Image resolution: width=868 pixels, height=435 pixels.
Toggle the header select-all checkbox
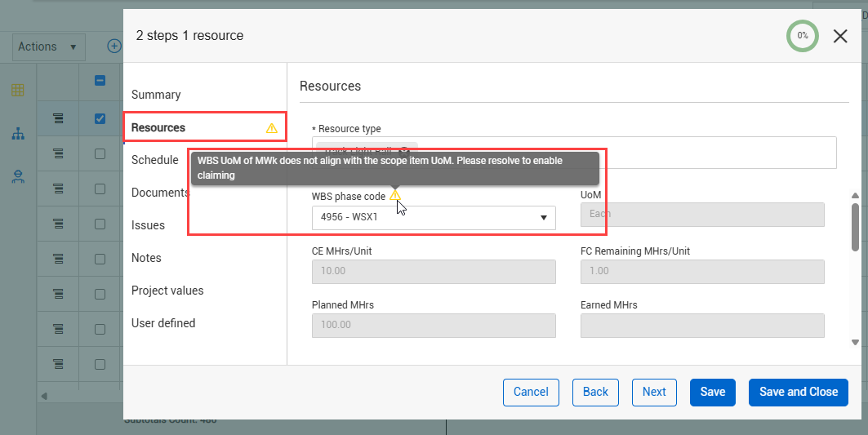pyautogui.click(x=100, y=80)
